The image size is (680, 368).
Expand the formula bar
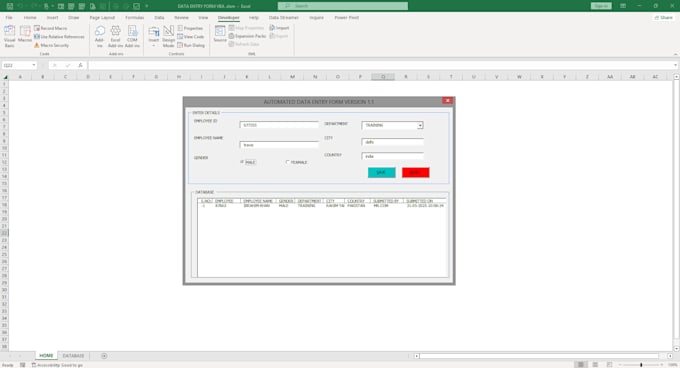pyautogui.click(x=676, y=65)
